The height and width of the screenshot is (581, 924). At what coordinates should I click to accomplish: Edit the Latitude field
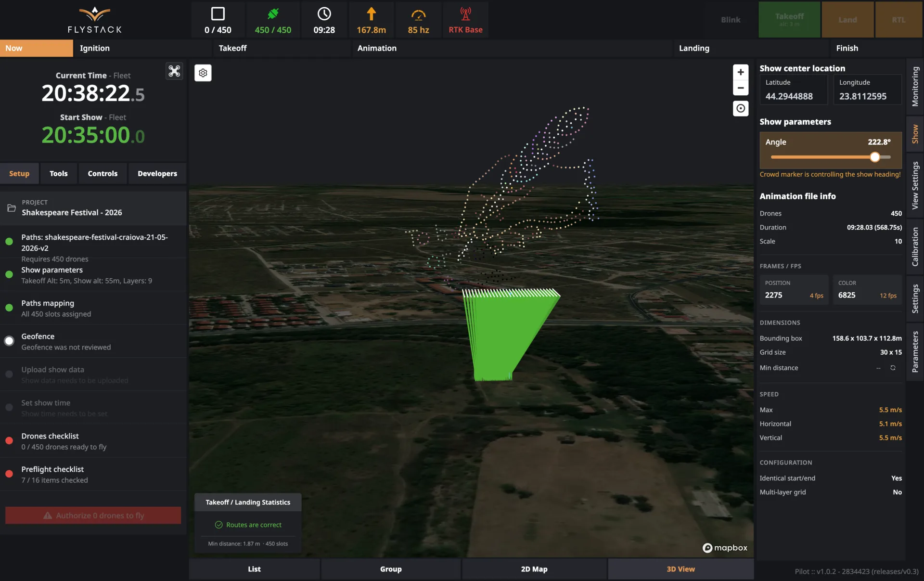click(x=793, y=90)
